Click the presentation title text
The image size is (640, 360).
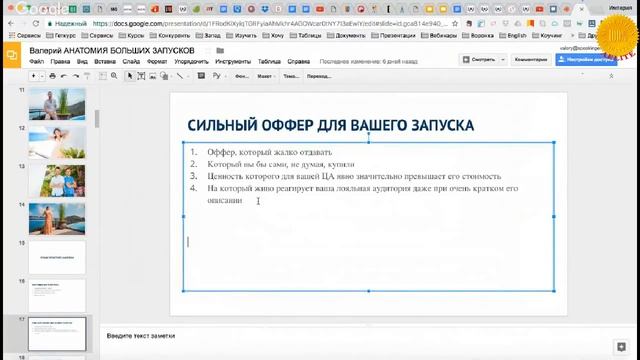(x=112, y=51)
